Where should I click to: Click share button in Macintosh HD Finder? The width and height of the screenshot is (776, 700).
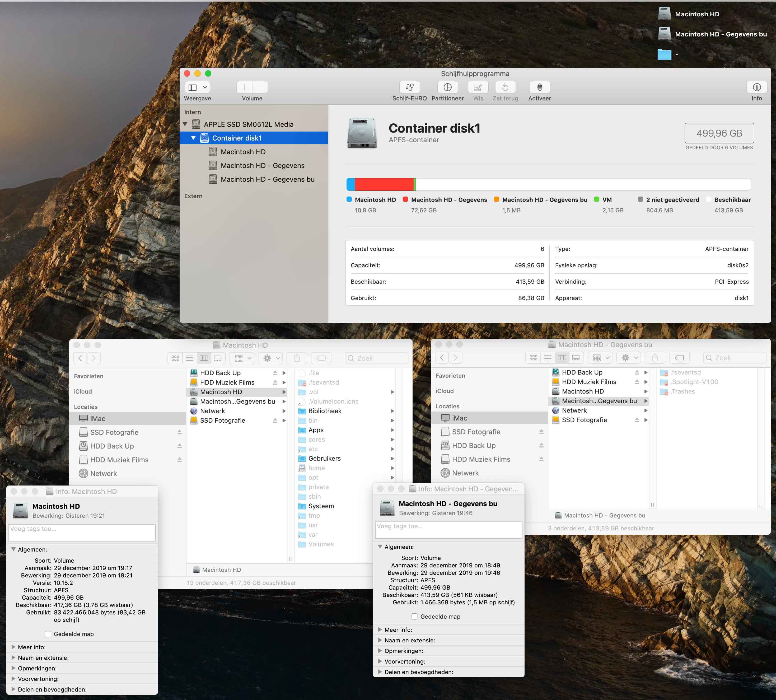pos(297,358)
